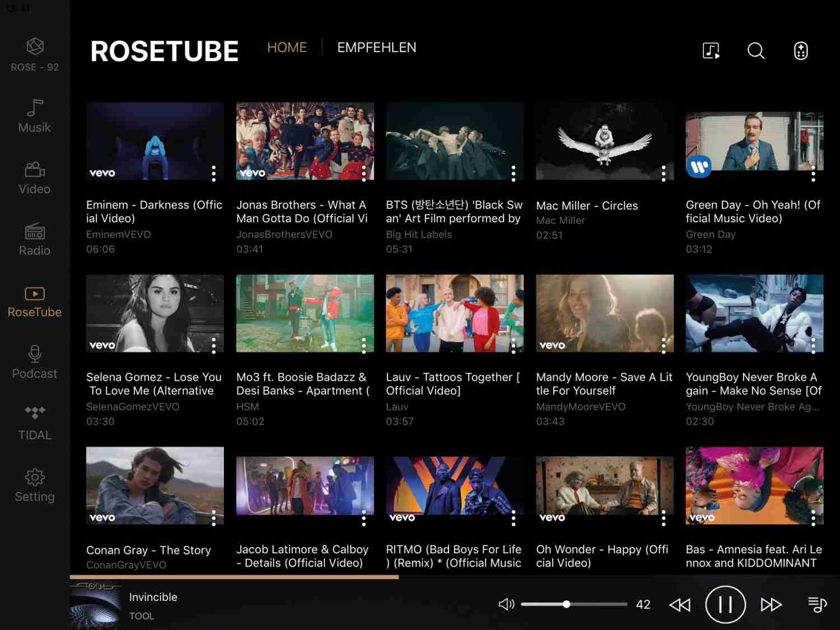Viewport: 840px width, 630px height.
Task: Open options for Lauv Tattoos Together video
Action: (514, 346)
